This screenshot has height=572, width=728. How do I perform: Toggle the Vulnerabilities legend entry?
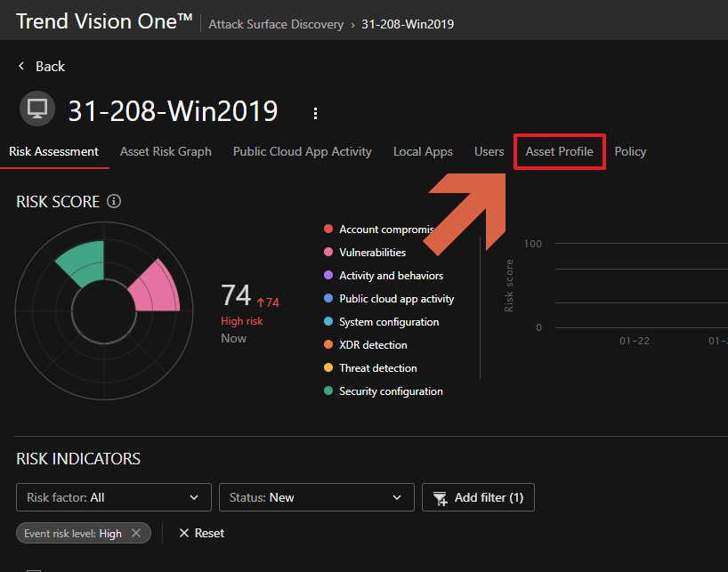pyautogui.click(x=372, y=253)
